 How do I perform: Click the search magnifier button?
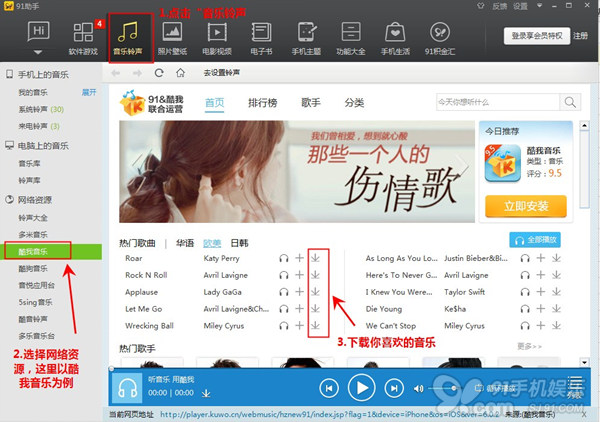pos(570,102)
